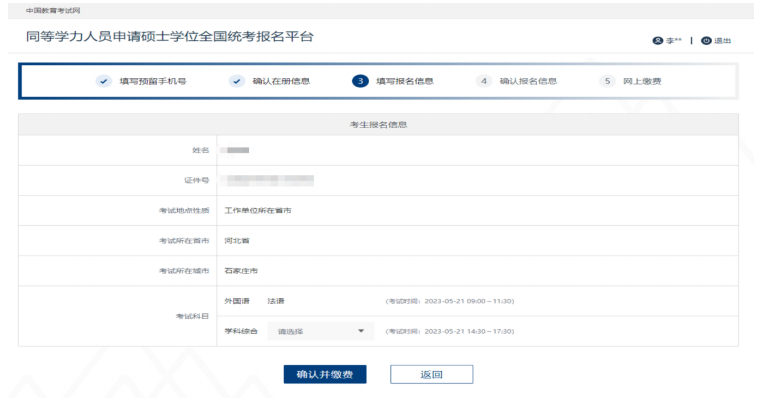The image size is (761, 401).
Task: Click the power icon next to 退出
Action: [x=706, y=41]
